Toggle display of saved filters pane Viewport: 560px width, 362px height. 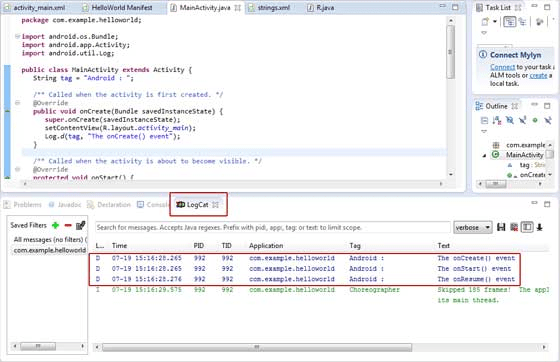(527, 227)
